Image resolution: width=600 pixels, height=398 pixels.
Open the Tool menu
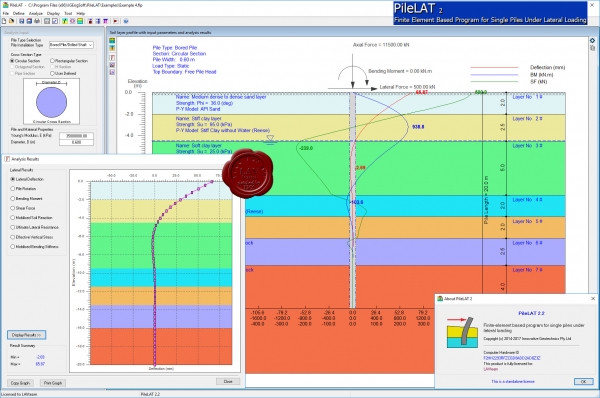pyautogui.click(x=68, y=13)
